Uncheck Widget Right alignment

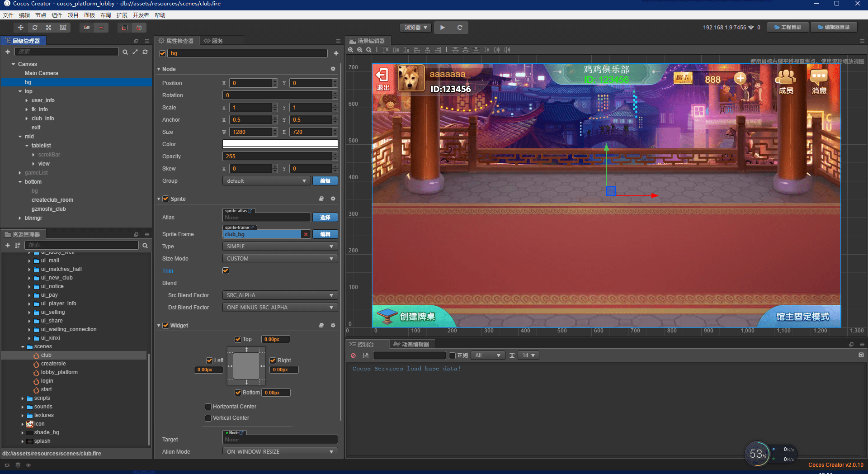pyautogui.click(x=273, y=360)
